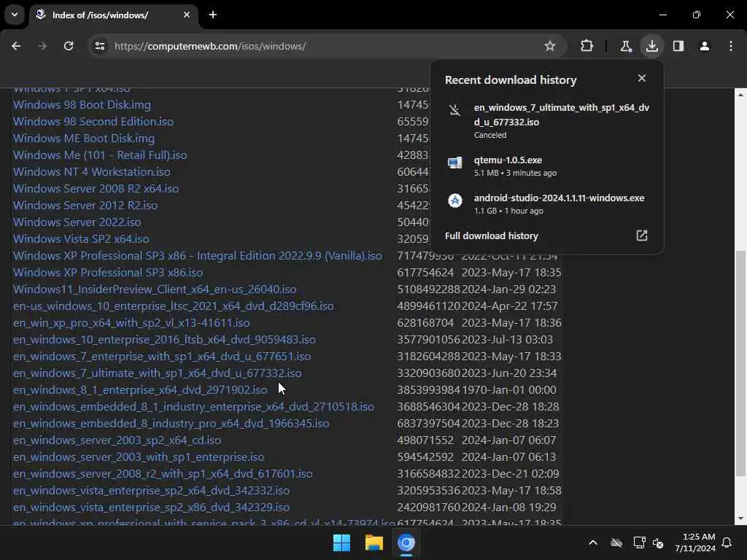The height and width of the screenshot is (560, 747).
Task: Click the page vertical scrollbar thumb
Action: 740,363
